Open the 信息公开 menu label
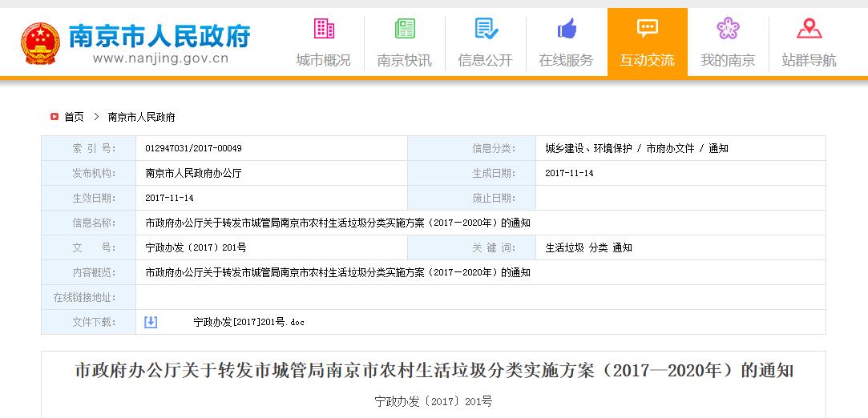Viewport: 868px width, 418px height. coord(486,60)
